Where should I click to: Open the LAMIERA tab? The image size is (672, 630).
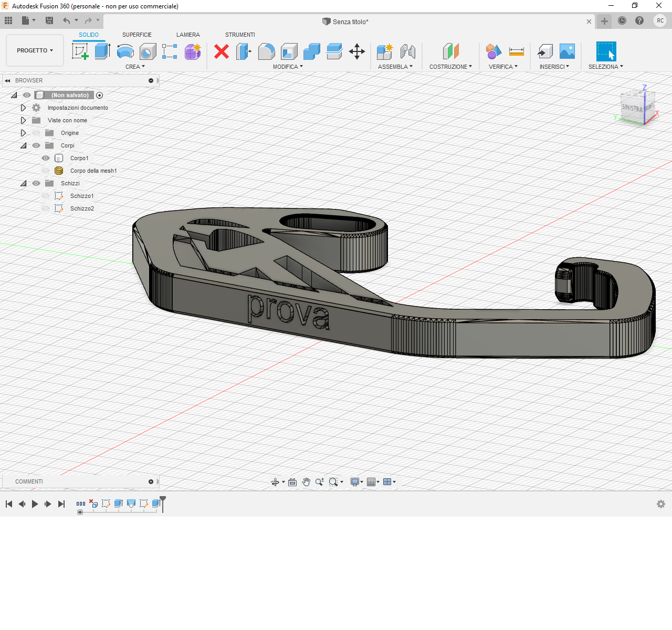click(x=188, y=35)
